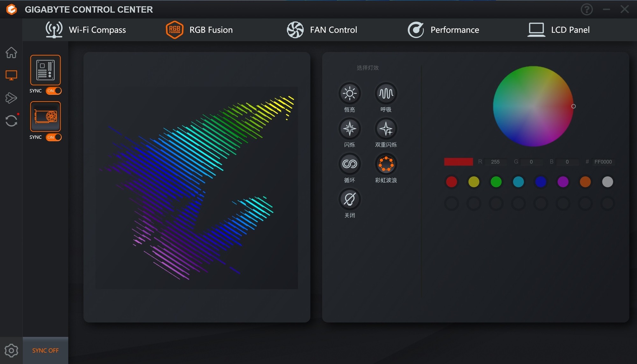Disable sync with SYNC OFF button

click(46, 350)
